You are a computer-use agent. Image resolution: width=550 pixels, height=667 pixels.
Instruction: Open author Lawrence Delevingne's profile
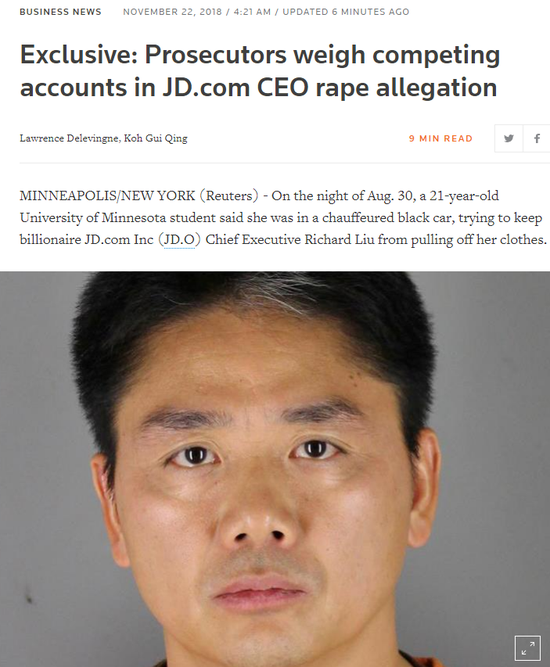pos(70,138)
